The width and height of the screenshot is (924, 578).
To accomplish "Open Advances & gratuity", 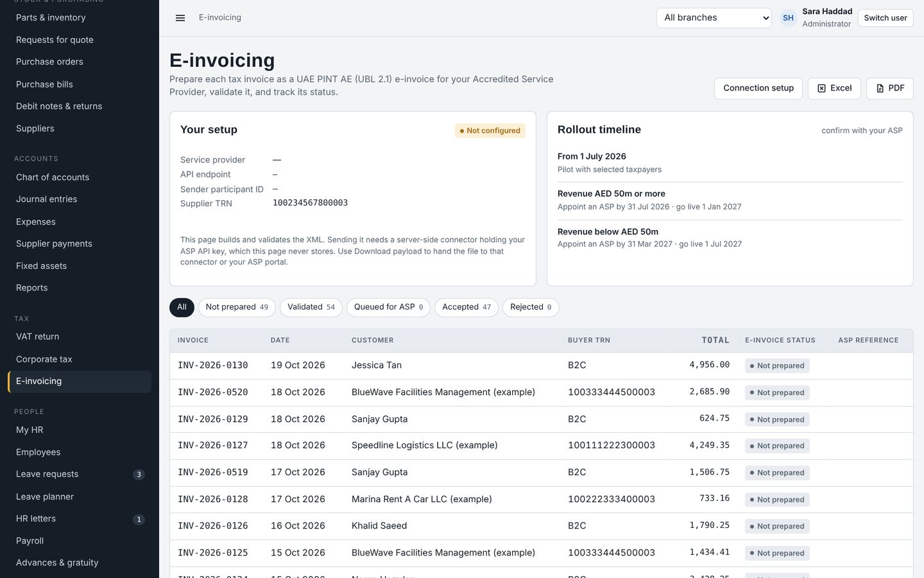I will [x=80, y=563].
